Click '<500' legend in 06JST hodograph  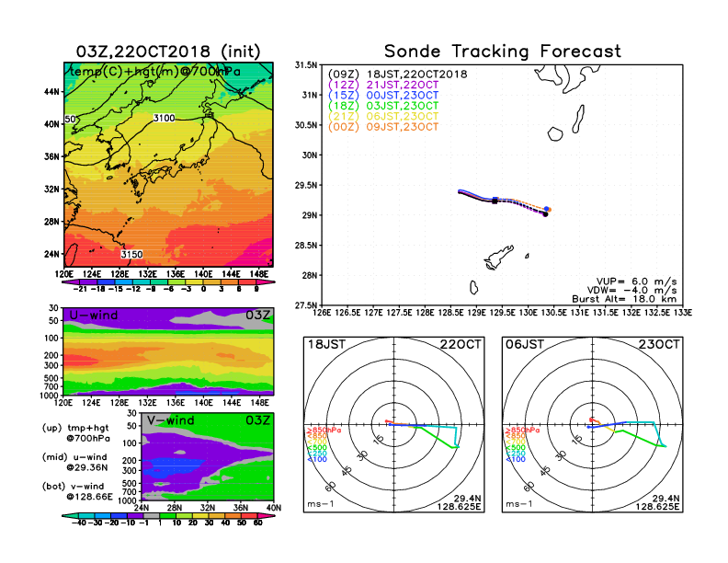click(x=516, y=447)
